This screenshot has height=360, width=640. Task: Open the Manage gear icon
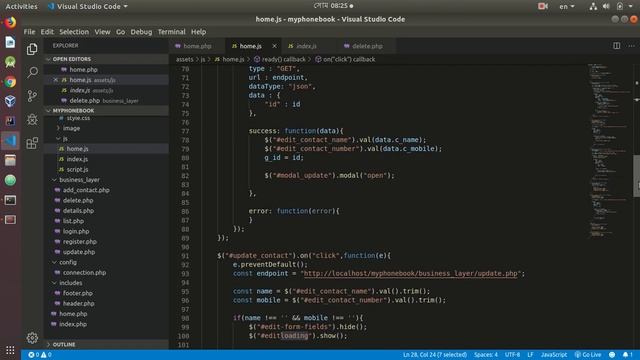[x=32, y=338]
